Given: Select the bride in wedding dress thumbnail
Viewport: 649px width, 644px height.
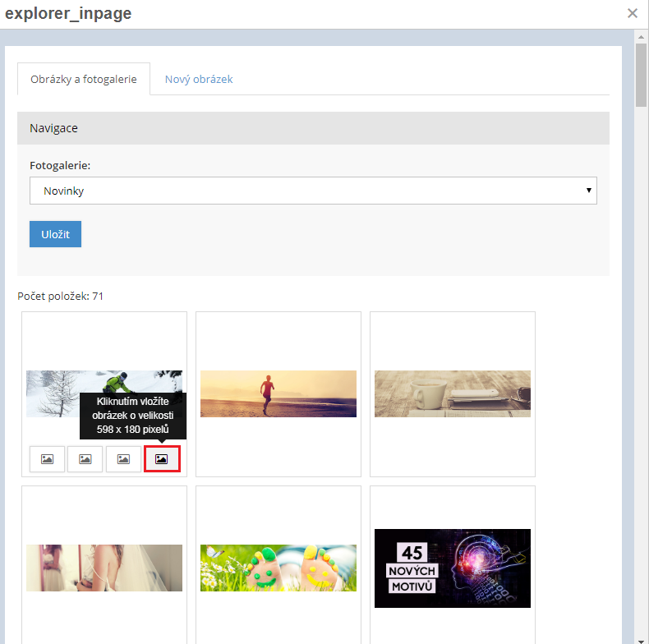Looking at the screenshot, I should 104,568.
